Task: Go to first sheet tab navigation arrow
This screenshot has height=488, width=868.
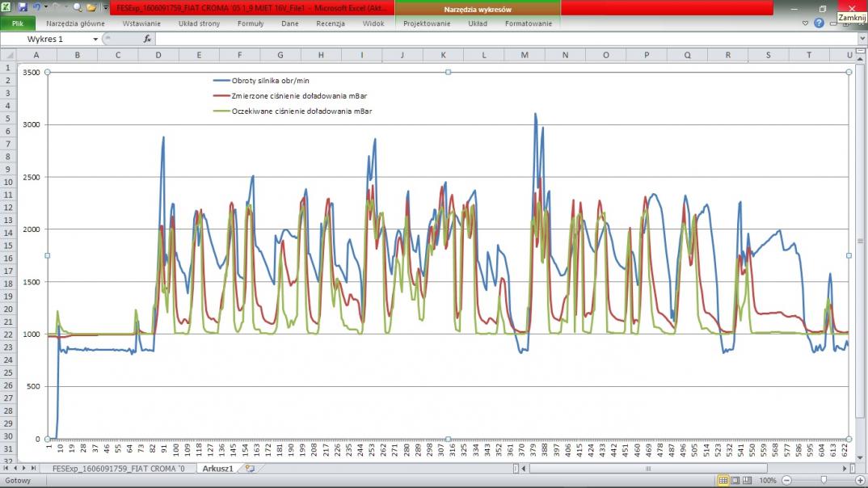Action: tap(6, 468)
